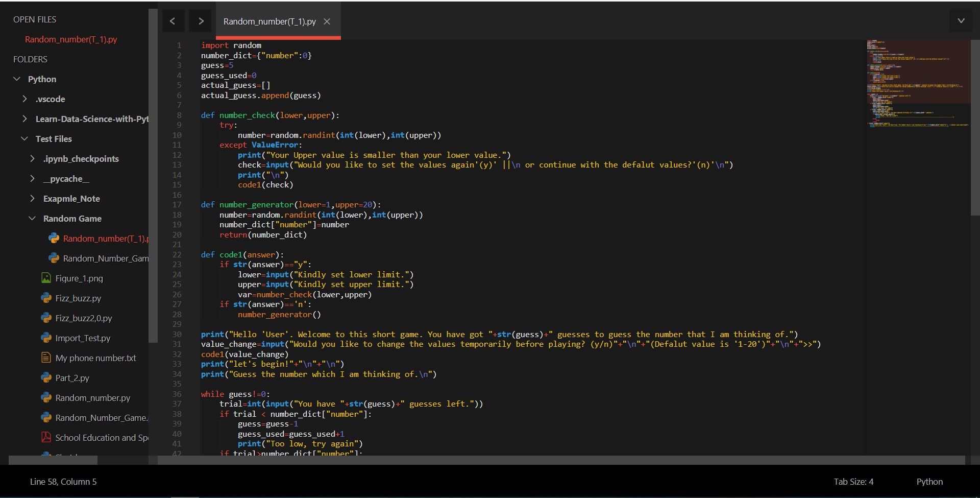980x498 pixels.
Task: Click the Python icon of Random_number.py
Action: point(46,397)
